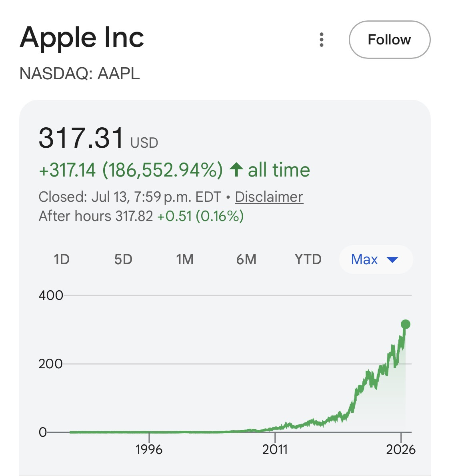Click the 2026 axis marker
The image size is (450, 476).
(x=400, y=449)
